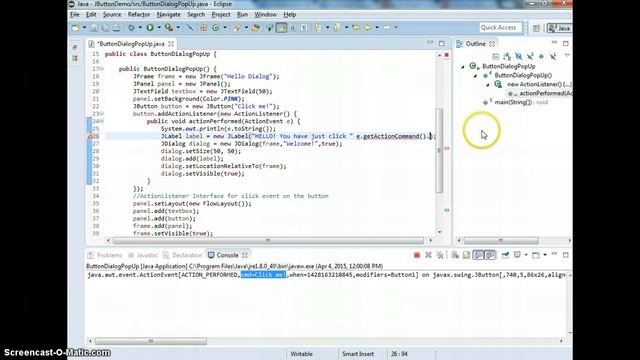This screenshot has height=360, width=640.
Task: Click the Open Task folder toolbar icon
Action: pyautogui.click(x=256, y=28)
